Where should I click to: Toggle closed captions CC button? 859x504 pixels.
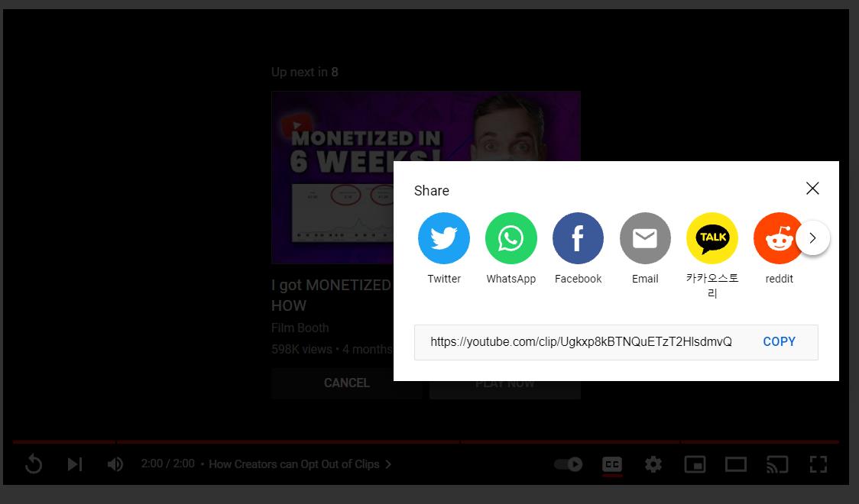tap(612, 464)
